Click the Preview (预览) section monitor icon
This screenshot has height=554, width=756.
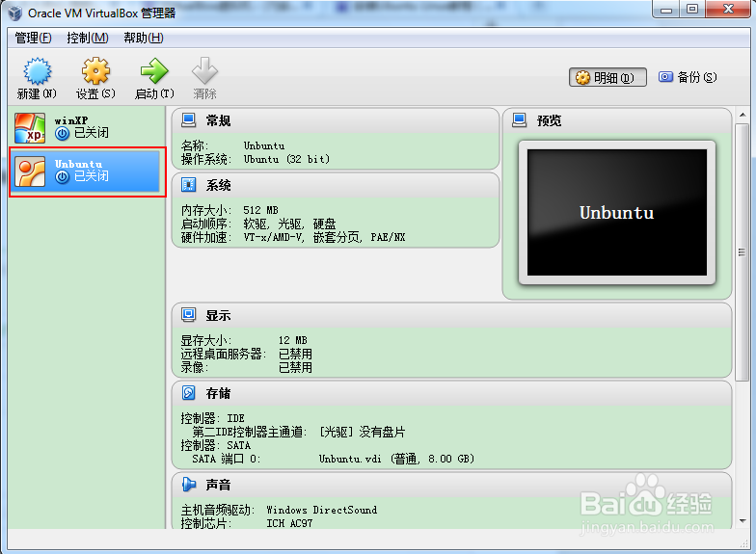519,119
